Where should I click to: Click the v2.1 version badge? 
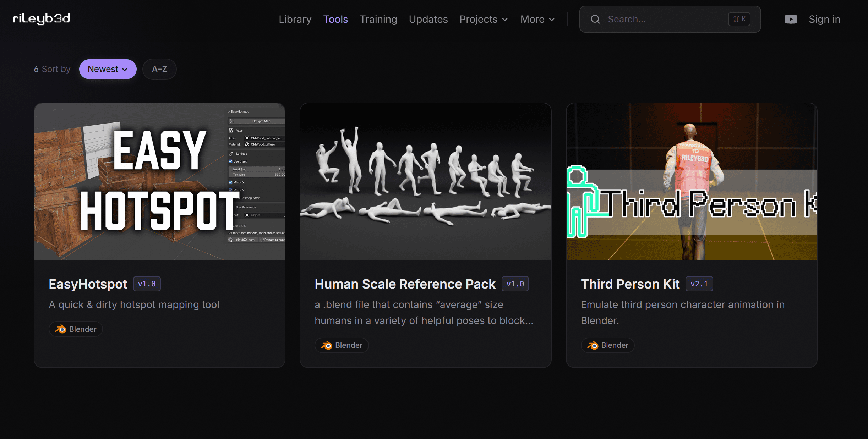[699, 284]
